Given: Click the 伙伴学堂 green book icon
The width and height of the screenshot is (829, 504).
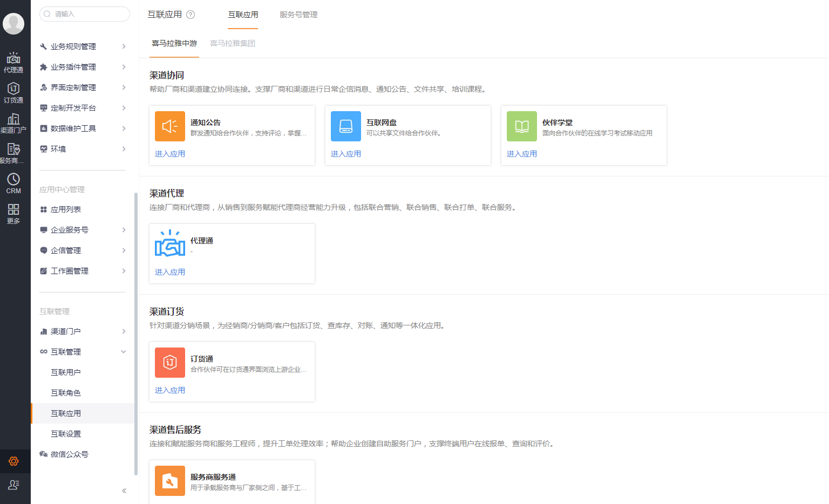Looking at the screenshot, I should 522,126.
